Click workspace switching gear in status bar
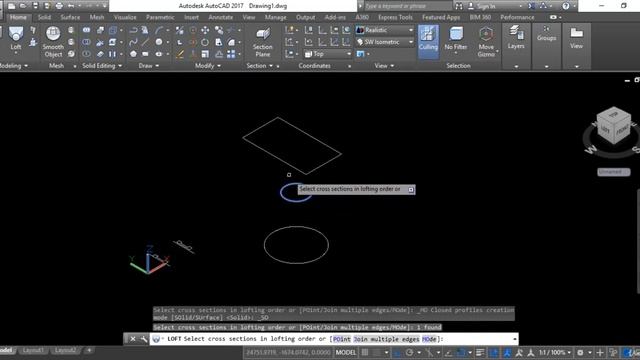Image resolution: width=640 pixels, height=360 pixels. 580,352
